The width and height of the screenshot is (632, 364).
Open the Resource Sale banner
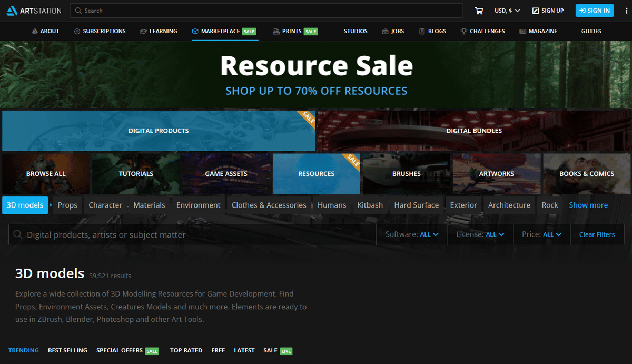(x=316, y=75)
